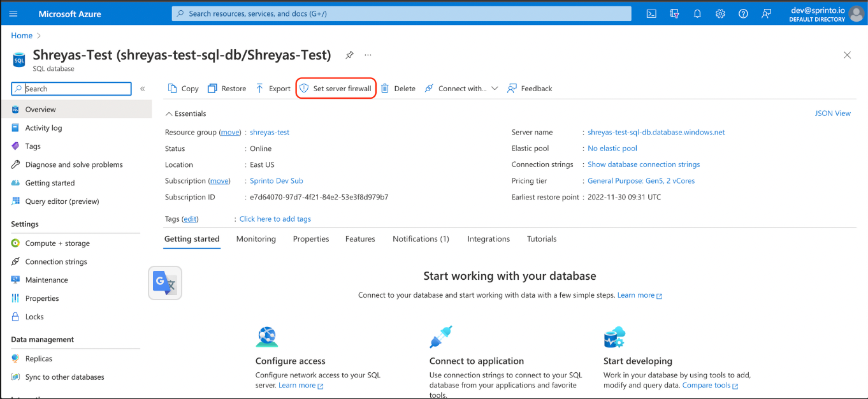This screenshot has width=868, height=399.
Task: Open the Sprinto Dev Sub subscription link
Action: (x=277, y=181)
